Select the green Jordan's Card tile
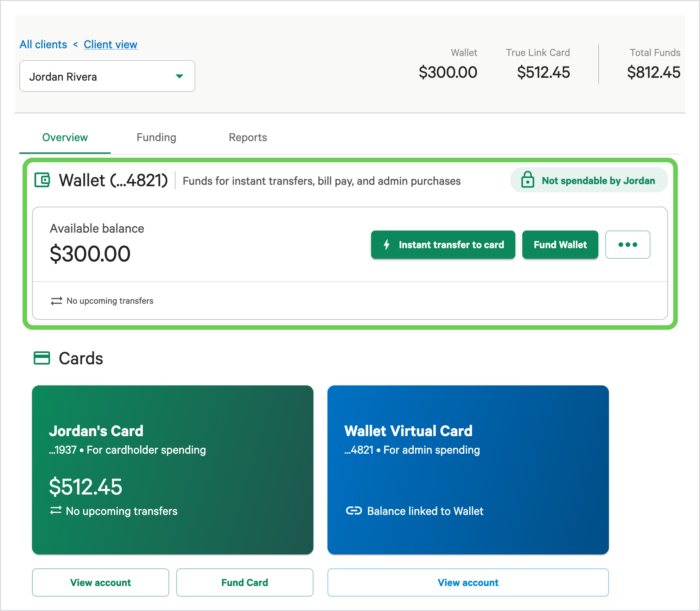 coord(173,470)
